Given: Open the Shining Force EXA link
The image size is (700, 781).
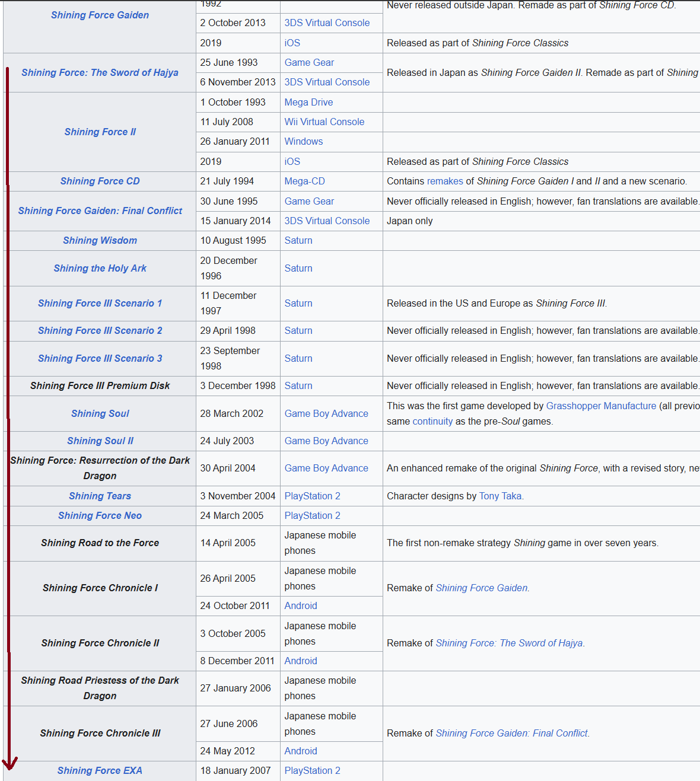Looking at the screenshot, I should coord(100,771).
